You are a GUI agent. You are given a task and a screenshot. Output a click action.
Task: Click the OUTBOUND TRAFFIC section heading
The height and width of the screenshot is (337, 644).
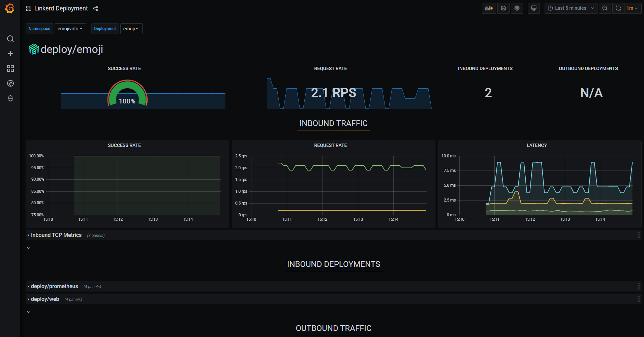pos(334,328)
